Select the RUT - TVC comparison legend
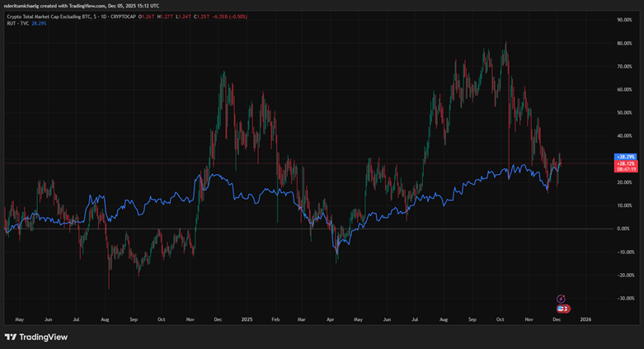 pyautogui.click(x=16, y=23)
